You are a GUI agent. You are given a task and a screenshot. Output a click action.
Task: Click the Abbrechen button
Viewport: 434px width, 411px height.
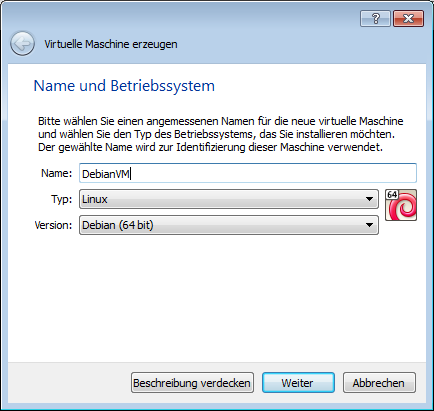coord(379,383)
